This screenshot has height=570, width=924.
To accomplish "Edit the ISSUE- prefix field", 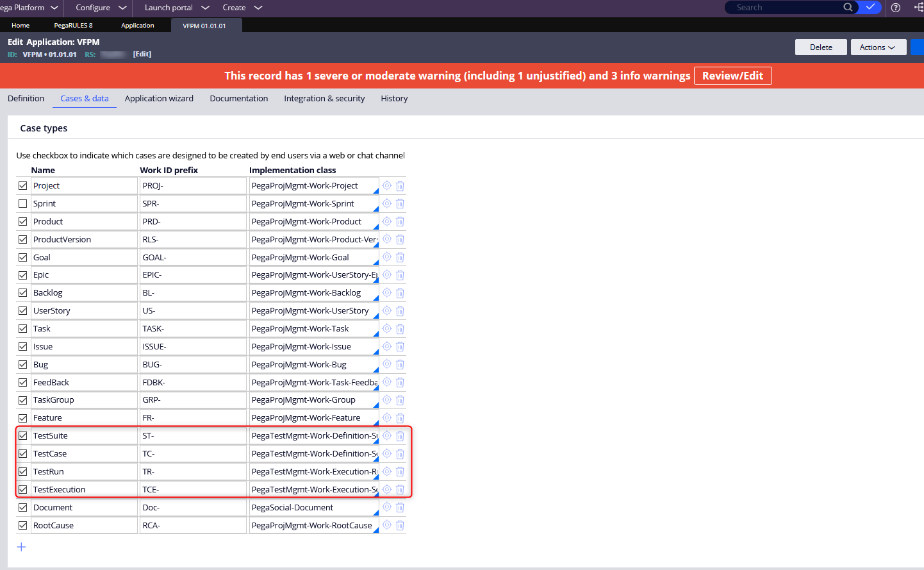I will tap(193, 346).
